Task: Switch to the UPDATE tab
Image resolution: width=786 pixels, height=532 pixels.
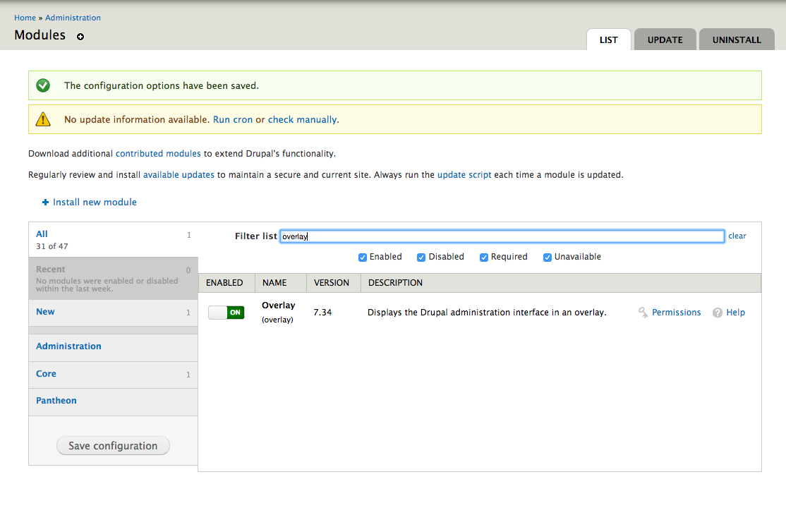Action: (665, 40)
